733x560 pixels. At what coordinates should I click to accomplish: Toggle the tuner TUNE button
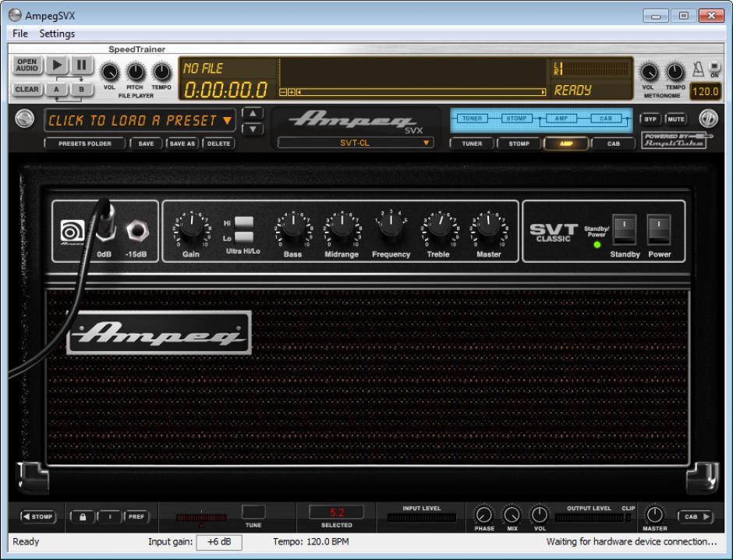coord(253,512)
